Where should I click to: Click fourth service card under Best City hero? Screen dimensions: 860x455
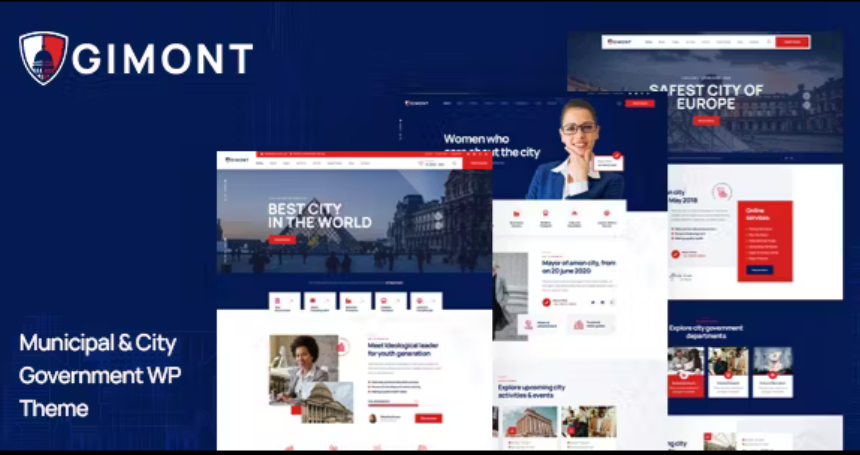click(x=391, y=302)
